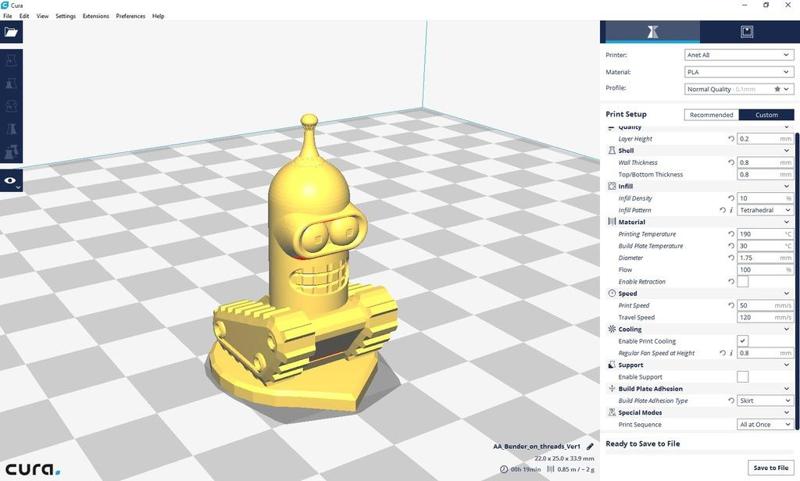The width and height of the screenshot is (800, 481).
Task: Click the Top/Bottom Thickness input field
Action: point(765,174)
